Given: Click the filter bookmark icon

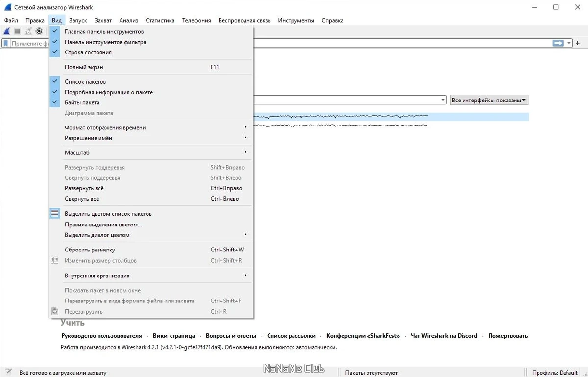Looking at the screenshot, I should 6,43.
